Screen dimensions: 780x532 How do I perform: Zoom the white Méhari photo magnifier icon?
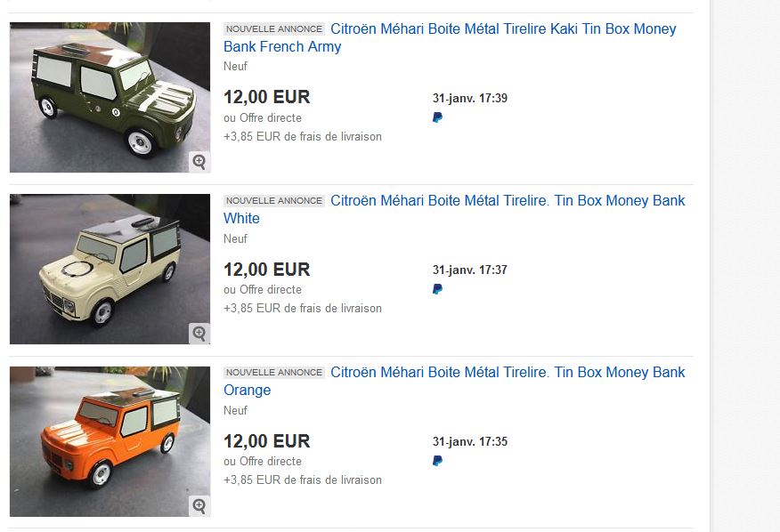pyautogui.click(x=199, y=333)
